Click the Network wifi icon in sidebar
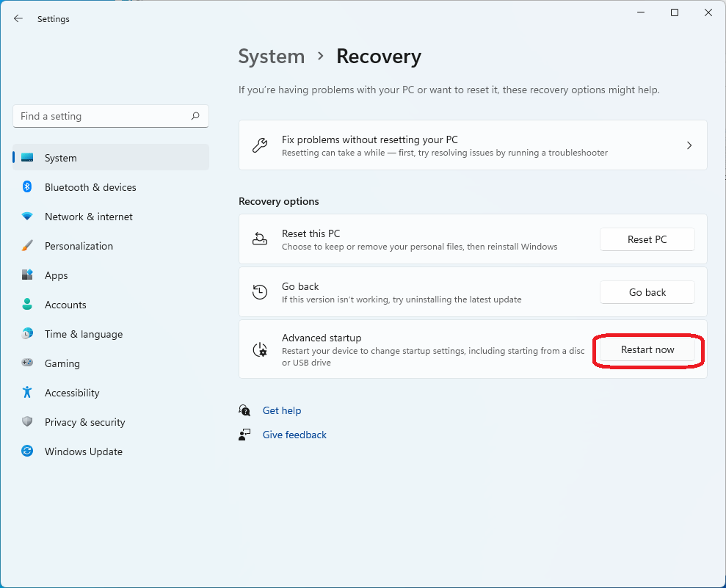The width and height of the screenshot is (726, 588). [27, 217]
